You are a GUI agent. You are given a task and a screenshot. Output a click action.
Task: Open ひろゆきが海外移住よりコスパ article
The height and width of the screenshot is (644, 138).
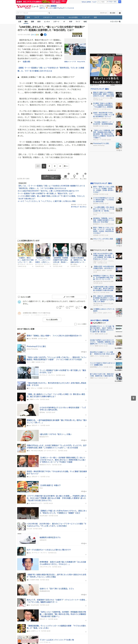click(63, 409)
